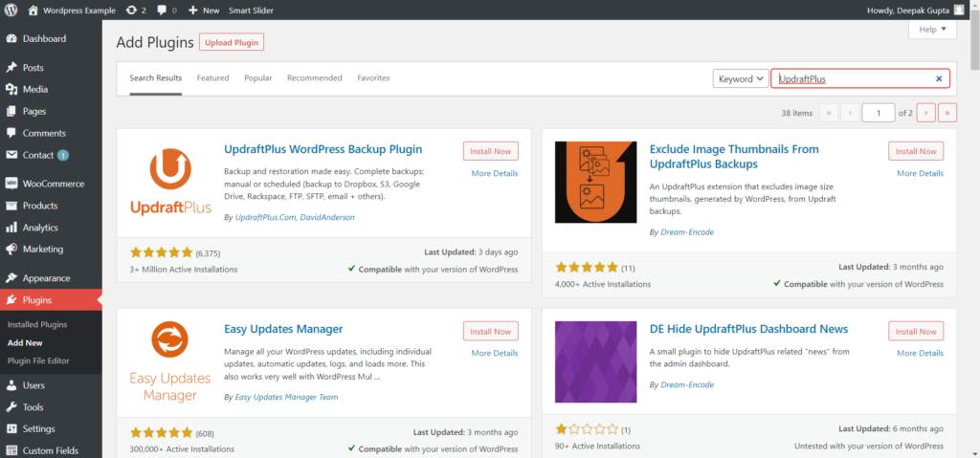The image size is (980, 458).
Task: Switch to the Popular tab
Action: pos(258,78)
